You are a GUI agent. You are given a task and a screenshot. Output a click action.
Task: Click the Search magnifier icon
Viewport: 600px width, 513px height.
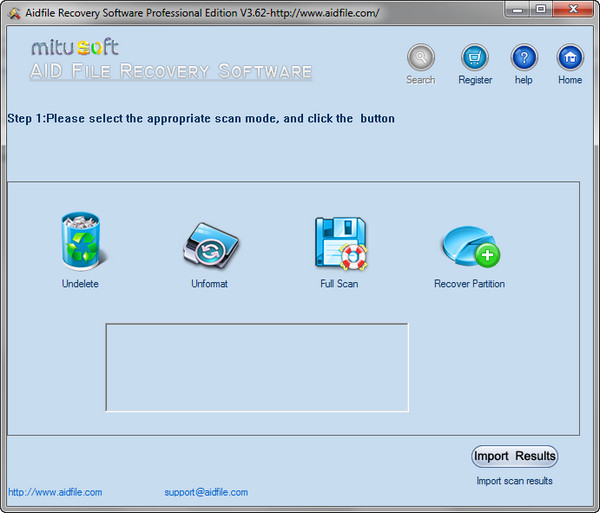[421, 57]
